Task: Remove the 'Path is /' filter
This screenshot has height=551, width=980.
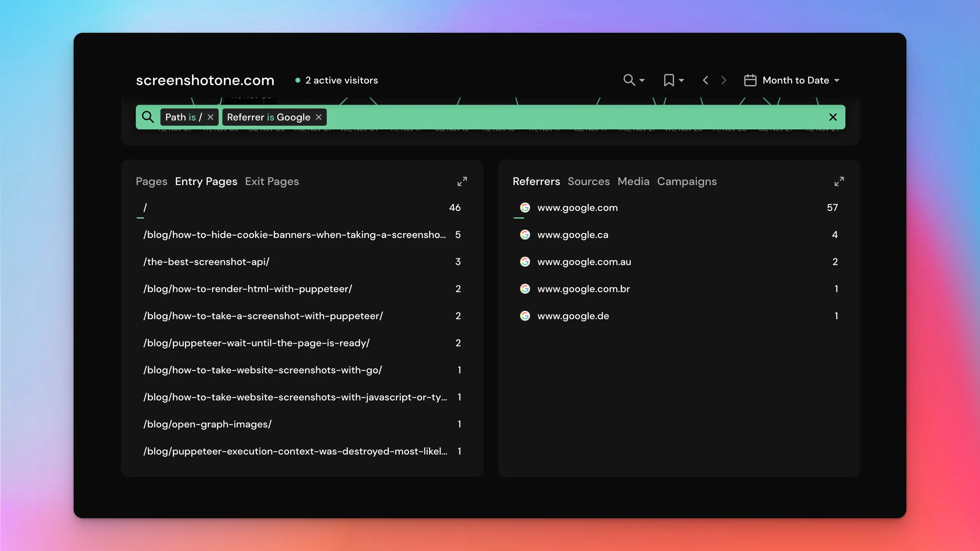Action: tap(210, 117)
